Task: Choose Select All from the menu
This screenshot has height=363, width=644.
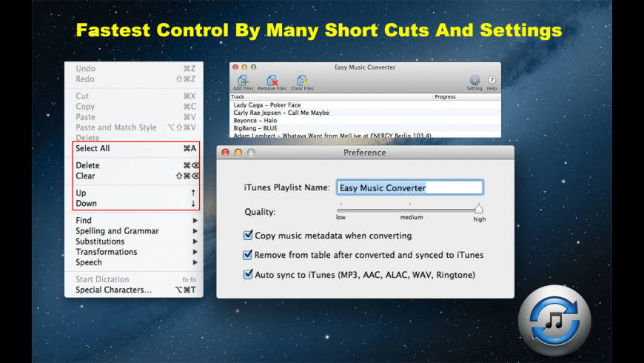Action: point(134,148)
